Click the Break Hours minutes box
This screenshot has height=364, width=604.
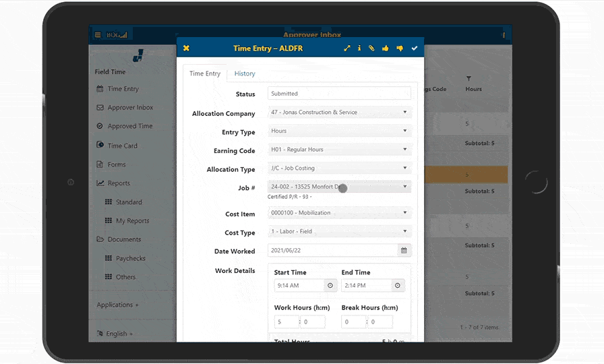coord(380,322)
